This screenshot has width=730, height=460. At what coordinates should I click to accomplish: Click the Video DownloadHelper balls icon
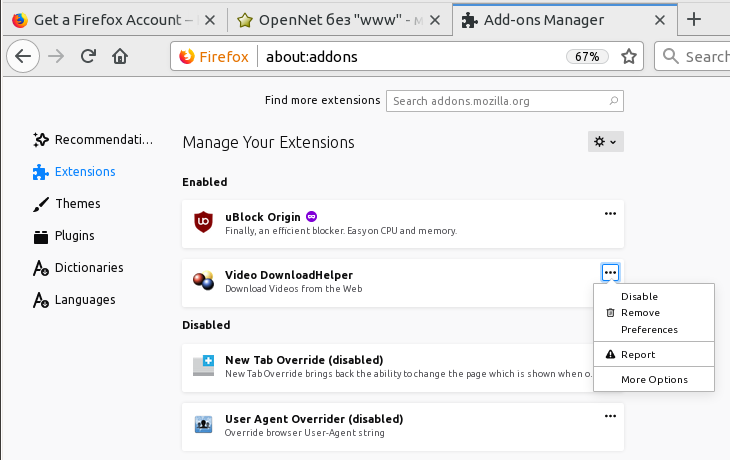click(203, 281)
